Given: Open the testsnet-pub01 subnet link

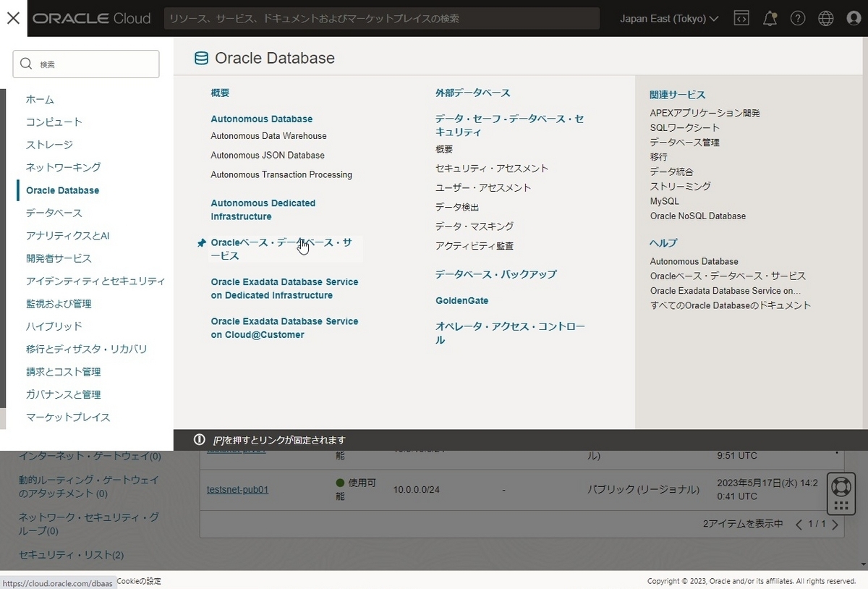Looking at the screenshot, I should tap(237, 489).
